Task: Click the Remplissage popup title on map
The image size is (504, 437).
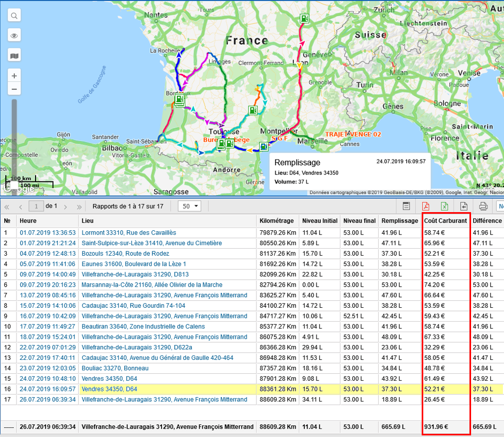Action: pyautogui.click(x=297, y=163)
